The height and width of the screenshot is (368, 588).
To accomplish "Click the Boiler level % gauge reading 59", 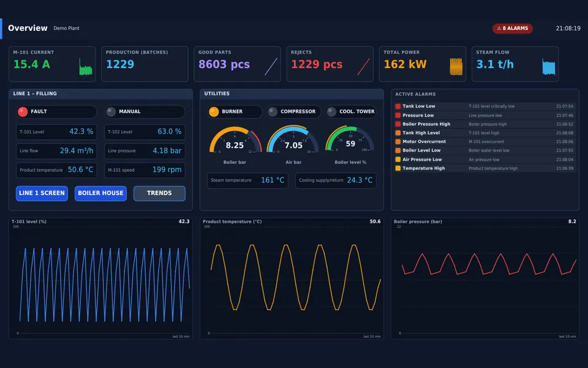I will (x=350, y=140).
